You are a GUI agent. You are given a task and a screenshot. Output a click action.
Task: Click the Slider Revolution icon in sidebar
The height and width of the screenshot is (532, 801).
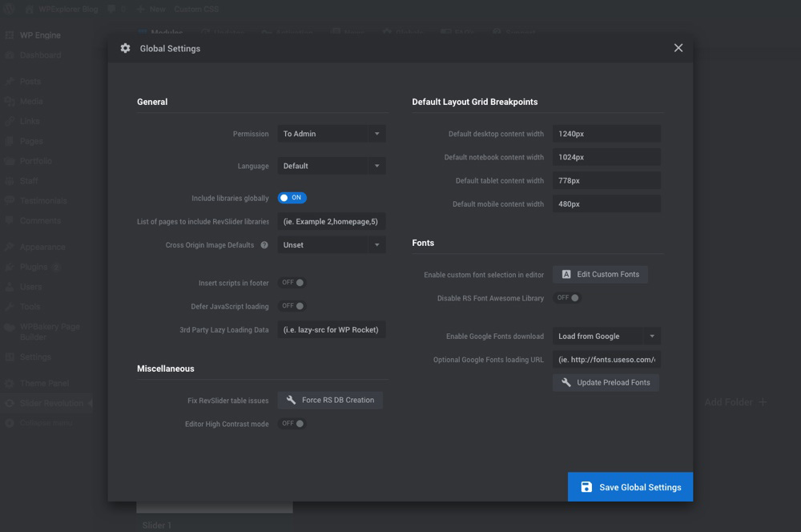click(x=9, y=403)
